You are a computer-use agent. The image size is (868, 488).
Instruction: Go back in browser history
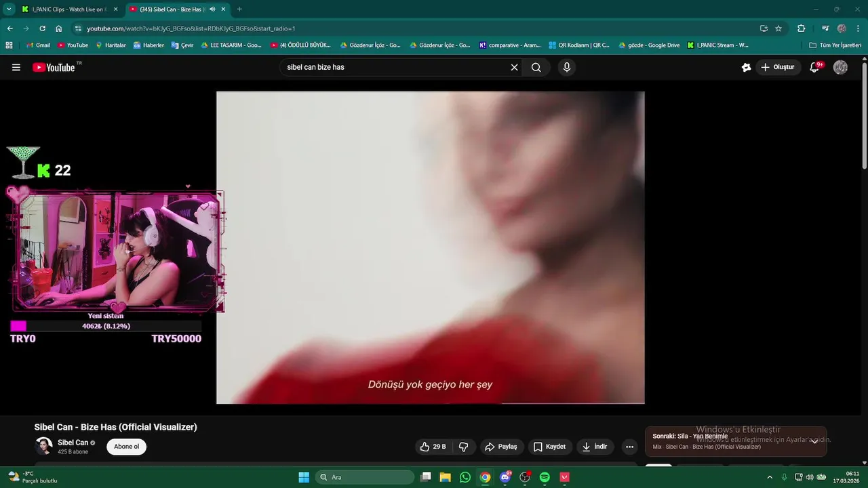[x=10, y=28]
